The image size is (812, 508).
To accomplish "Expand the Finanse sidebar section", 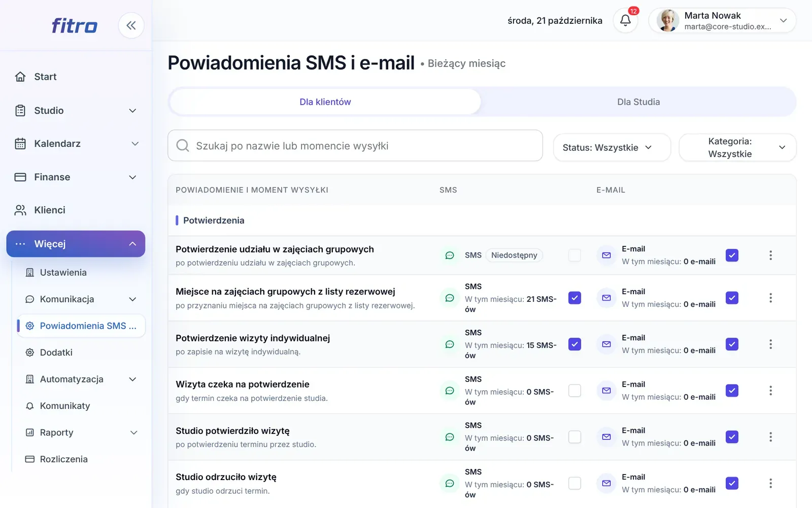I will pyautogui.click(x=76, y=177).
